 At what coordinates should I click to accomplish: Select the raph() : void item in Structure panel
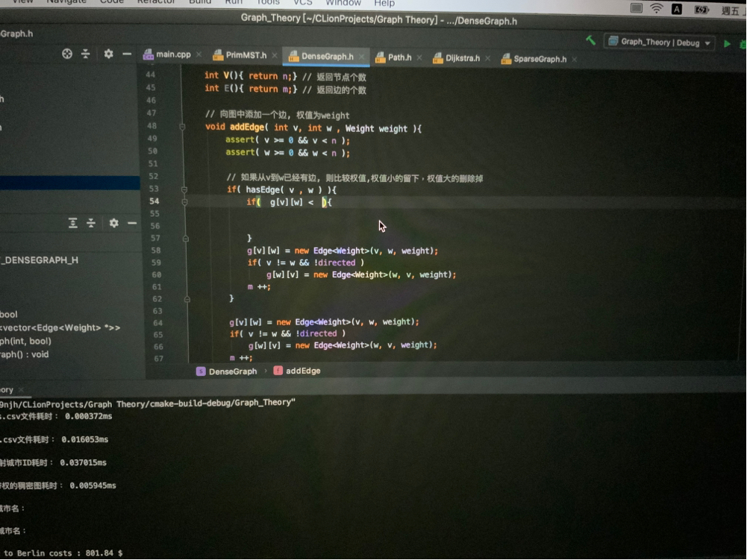pyautogui.click(x=25, y=354)
